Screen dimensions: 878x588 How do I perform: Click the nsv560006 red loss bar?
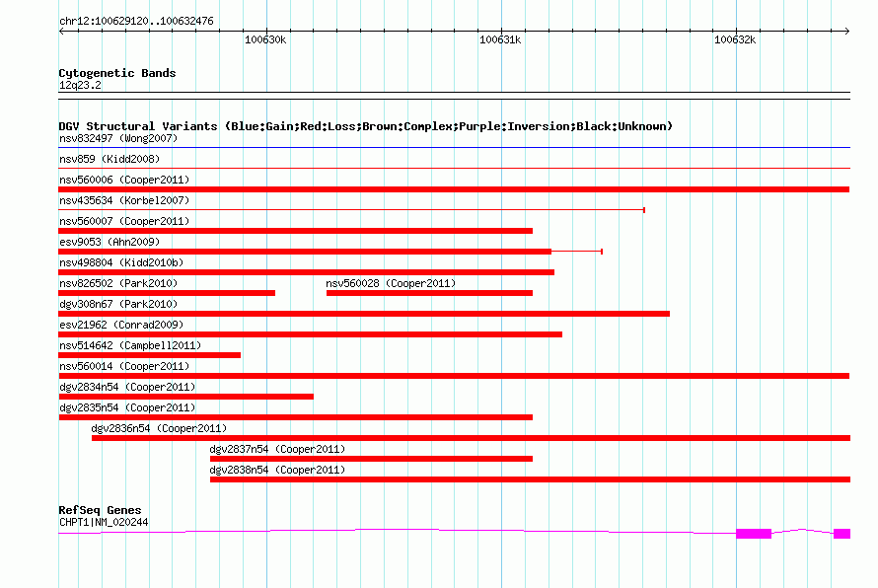click(454, 189)
